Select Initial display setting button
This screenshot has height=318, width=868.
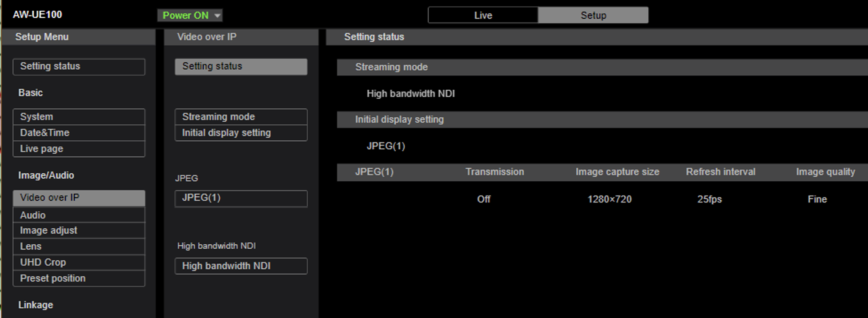coord(241,133)
